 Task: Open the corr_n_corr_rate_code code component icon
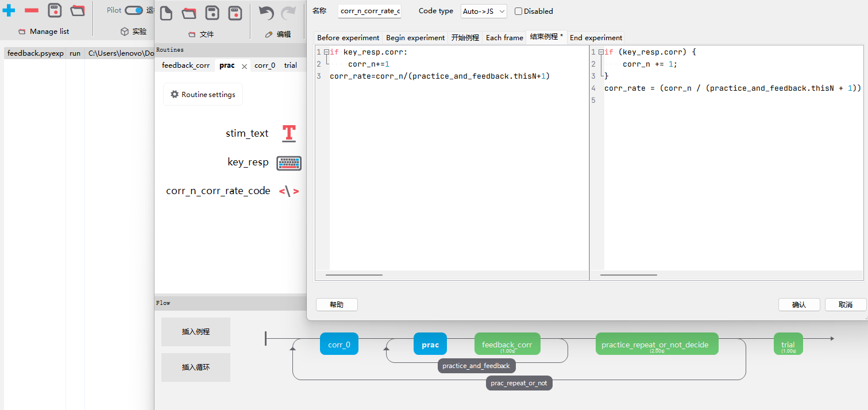[288, 191]
